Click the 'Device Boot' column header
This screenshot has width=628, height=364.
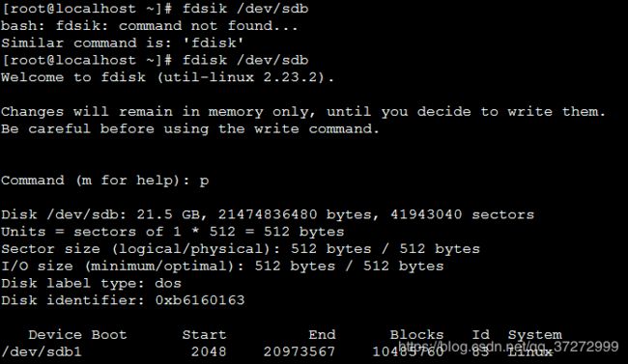77,335
